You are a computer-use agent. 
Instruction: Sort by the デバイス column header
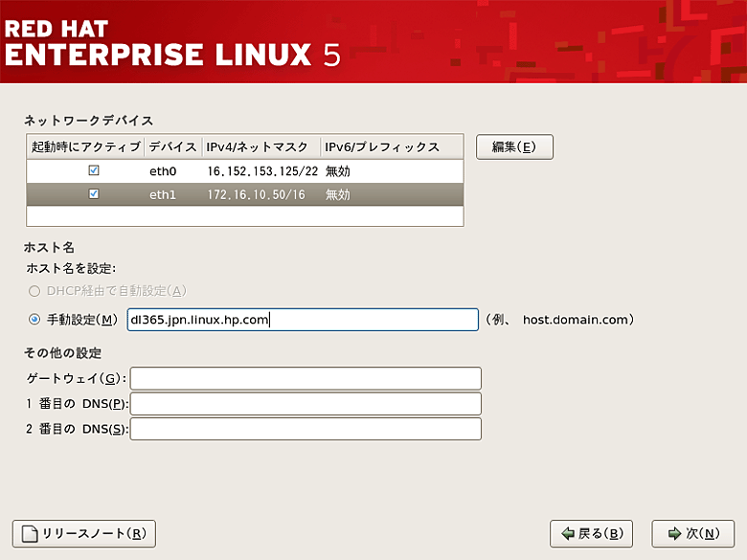click(x=172, y=146)
